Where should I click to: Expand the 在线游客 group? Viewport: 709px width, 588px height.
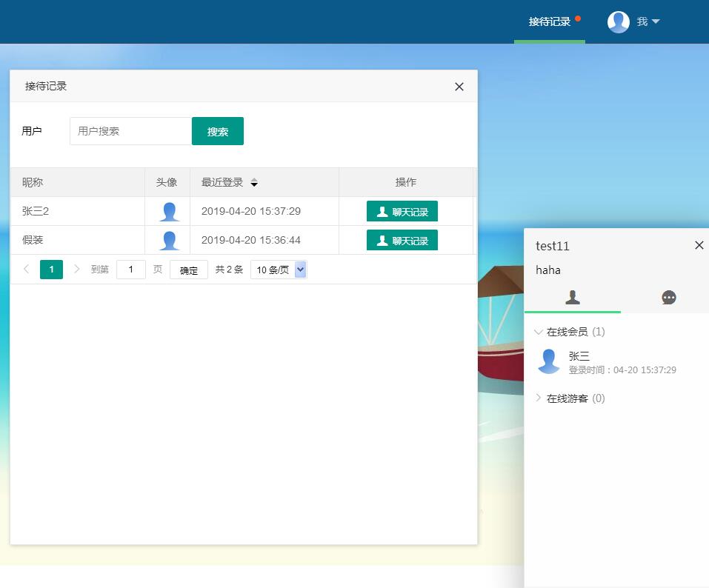pyautogui.click(x=539, y=398)
